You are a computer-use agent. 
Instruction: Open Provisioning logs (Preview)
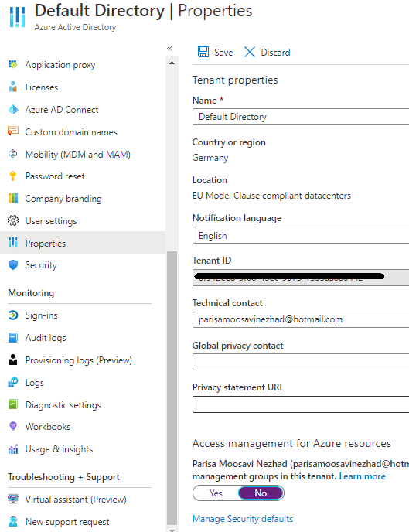click(x=78, y=360)
